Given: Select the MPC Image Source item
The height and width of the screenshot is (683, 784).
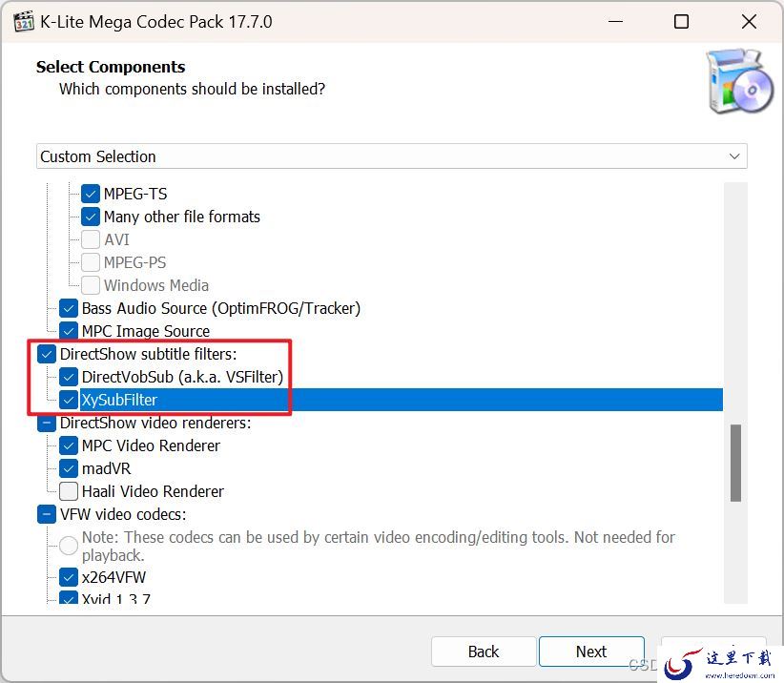Looking at the screenshot, I should (146, 332).
